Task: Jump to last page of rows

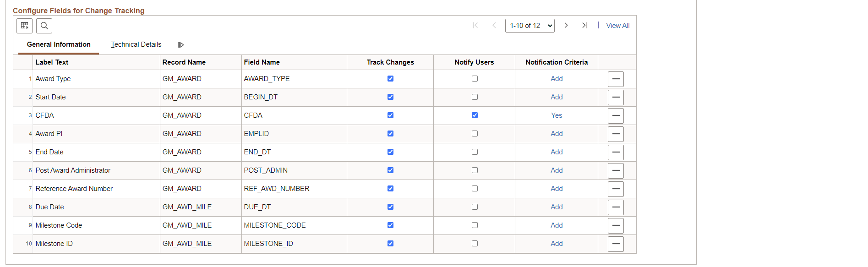Action: point(584,26)
